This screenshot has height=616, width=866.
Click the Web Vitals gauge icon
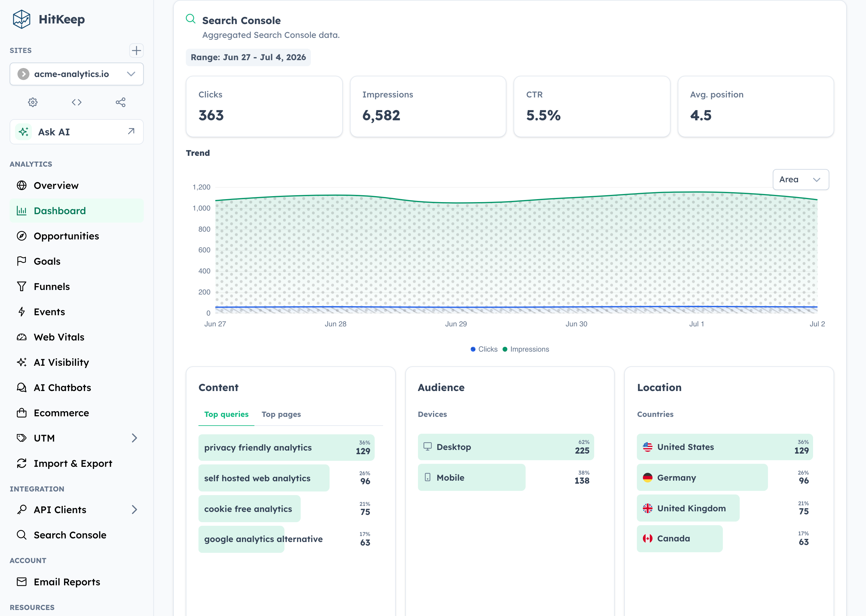[x=22, y=337]
